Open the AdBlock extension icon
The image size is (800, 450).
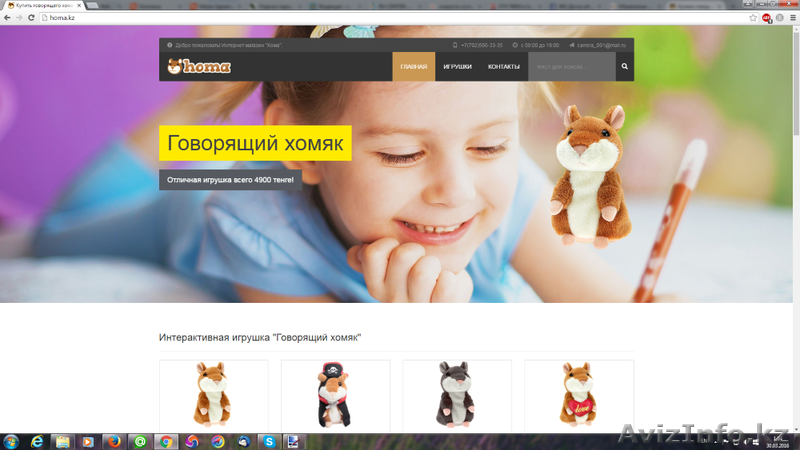click(767, 18)
